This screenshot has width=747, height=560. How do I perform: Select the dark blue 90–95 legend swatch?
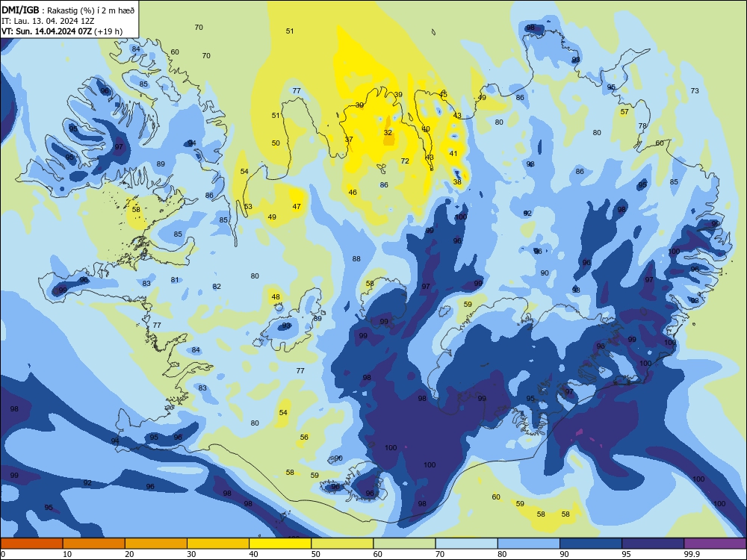coord(591,544)
